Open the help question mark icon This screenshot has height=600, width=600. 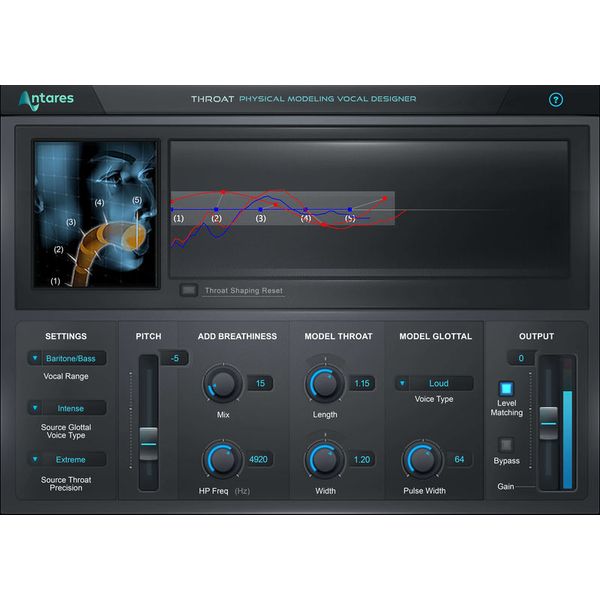(x=556, y=100)
